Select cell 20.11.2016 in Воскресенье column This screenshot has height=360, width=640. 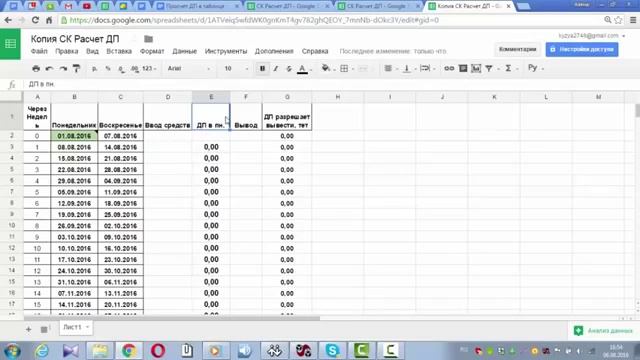[120, 304]
